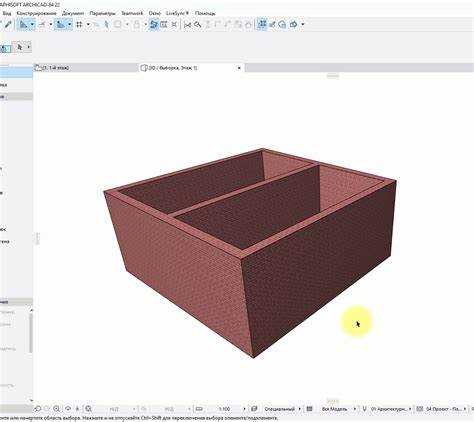Open the guide lines dropdown arrow

(32, 24)
